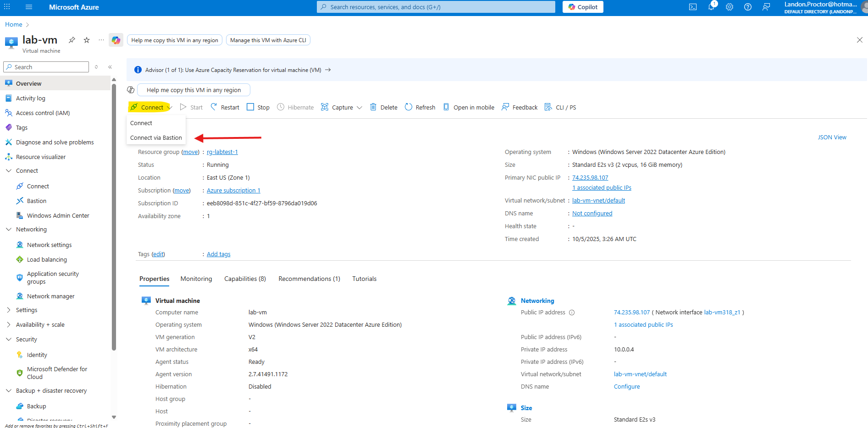Collapse Backup + disaster recovery section
Screen dimensions: 868x428
pos(8,390)
